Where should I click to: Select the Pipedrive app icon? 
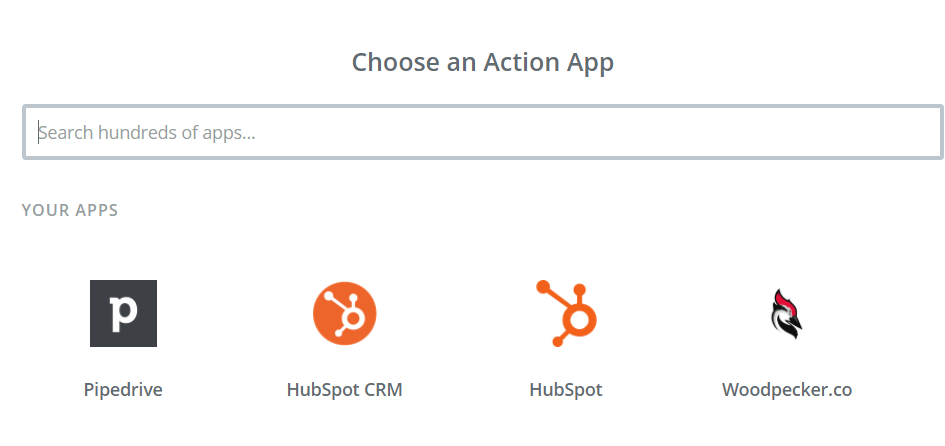pyautogui.click(x=124, y=313)
